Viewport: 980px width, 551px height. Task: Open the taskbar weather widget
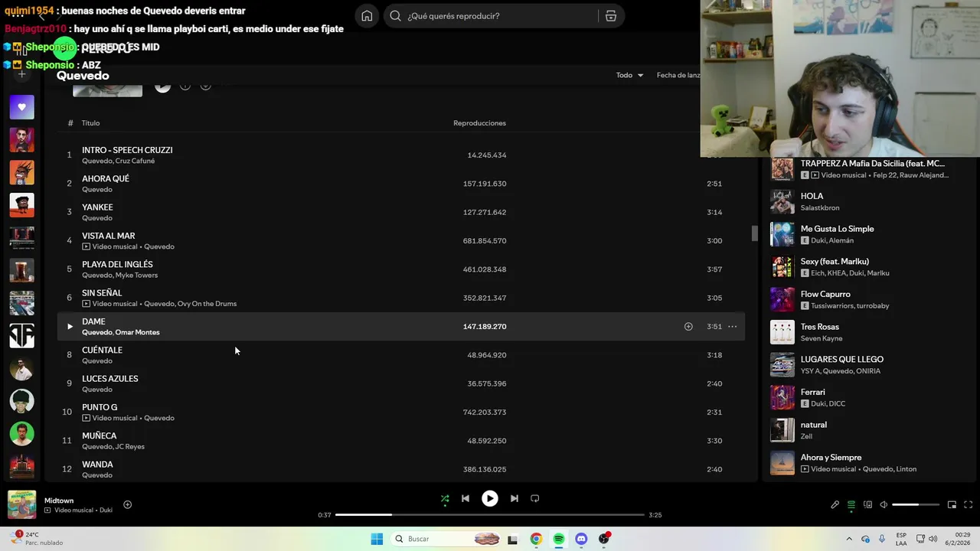37,539
